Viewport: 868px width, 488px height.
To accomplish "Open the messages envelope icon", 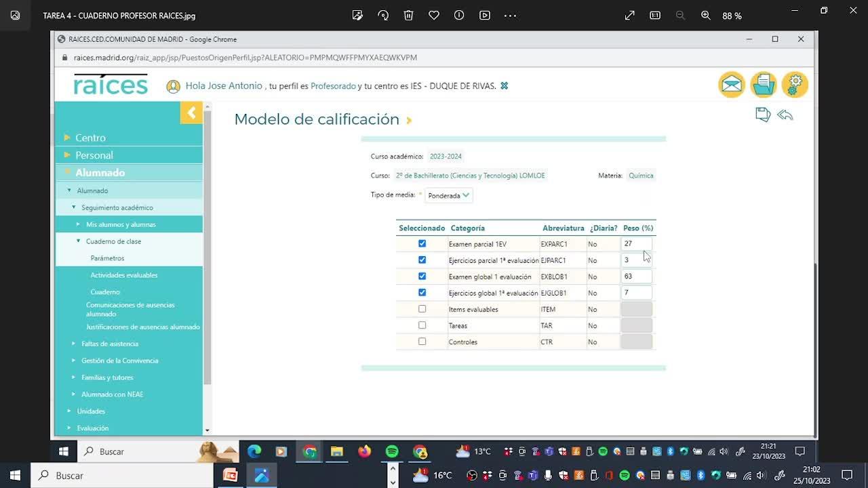I will point(731,85).
